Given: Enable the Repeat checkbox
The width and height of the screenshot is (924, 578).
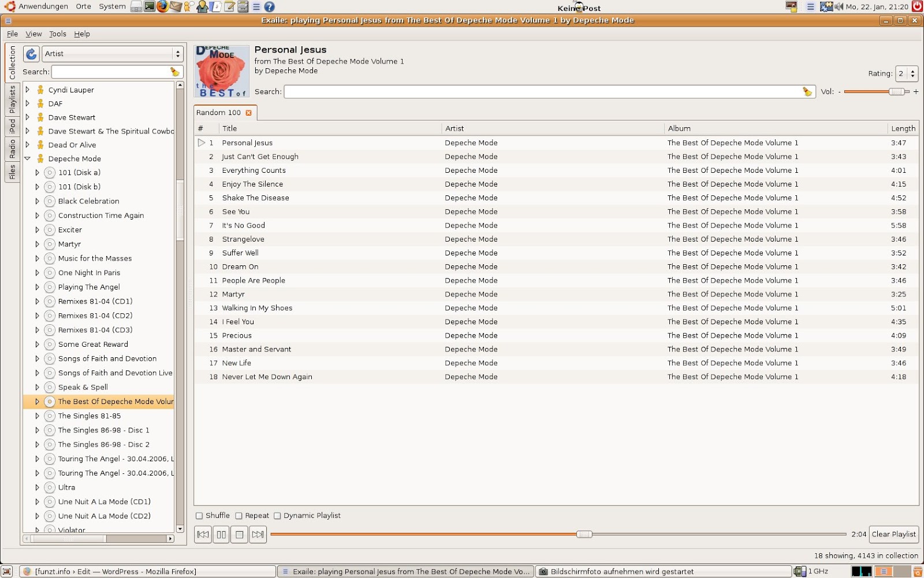Looking at the screenshot, I should [x=239, y=516].
